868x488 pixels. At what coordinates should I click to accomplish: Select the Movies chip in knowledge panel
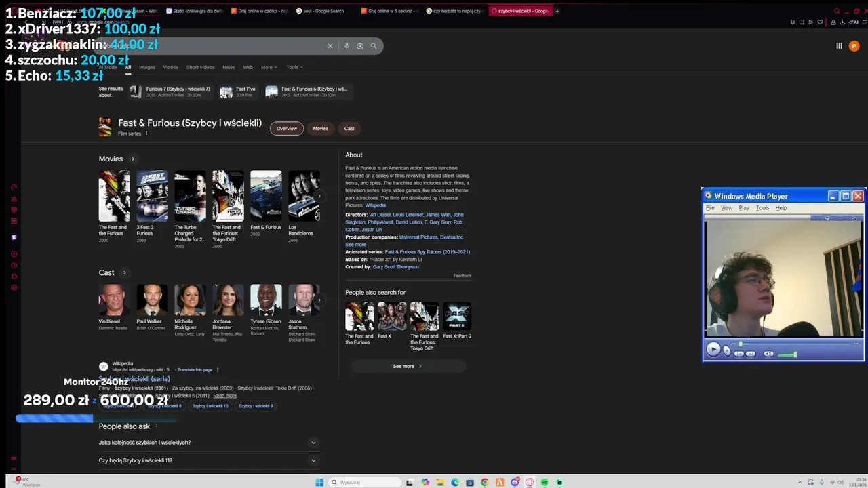pos(321,128)
